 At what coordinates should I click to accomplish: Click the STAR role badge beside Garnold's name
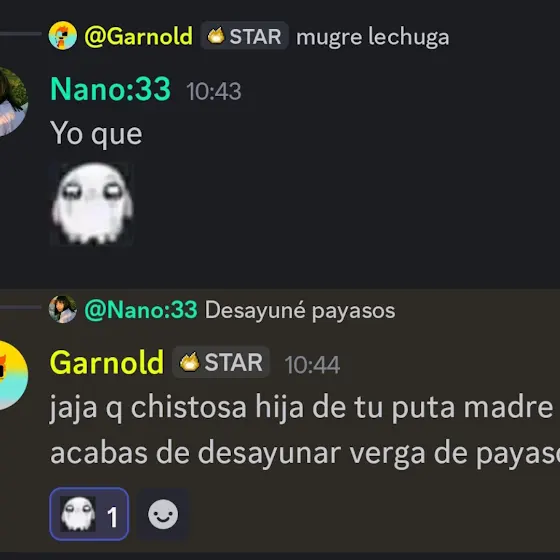(221, 362)
